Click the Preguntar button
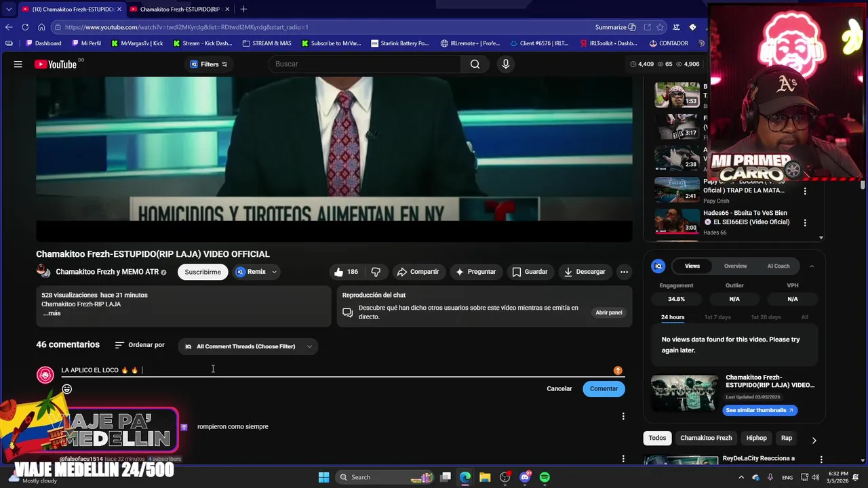This screenshot has width=868, height=488. tap(475, 272)
